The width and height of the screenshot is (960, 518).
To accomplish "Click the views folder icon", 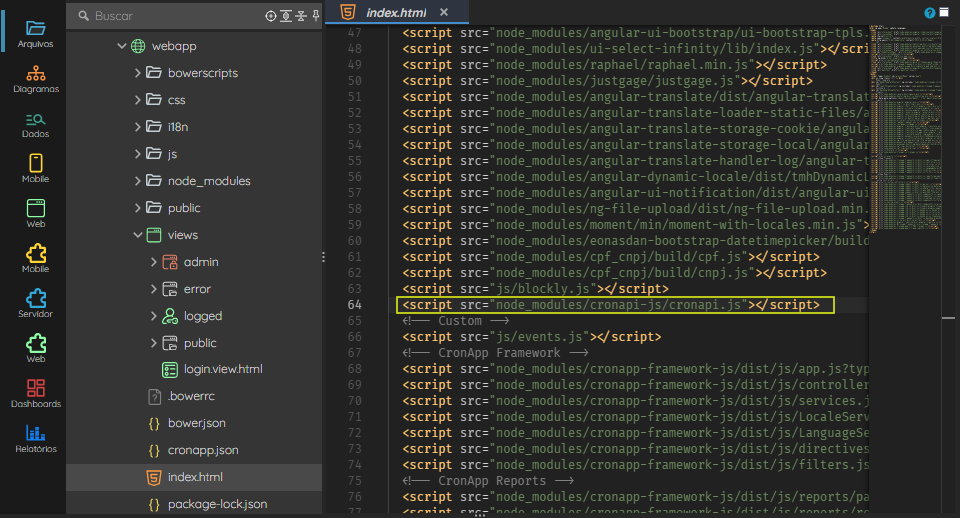I will click(154, 235).
